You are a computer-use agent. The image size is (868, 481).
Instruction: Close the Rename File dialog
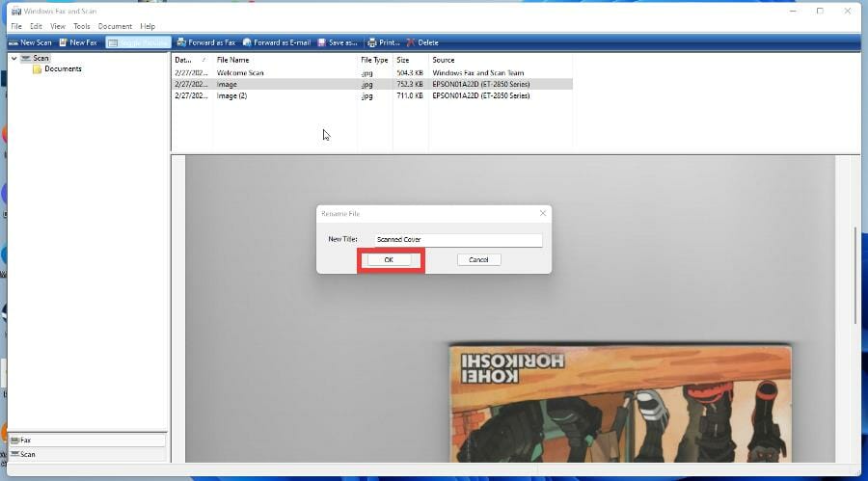pyautogui.click(x=542, y=213)
